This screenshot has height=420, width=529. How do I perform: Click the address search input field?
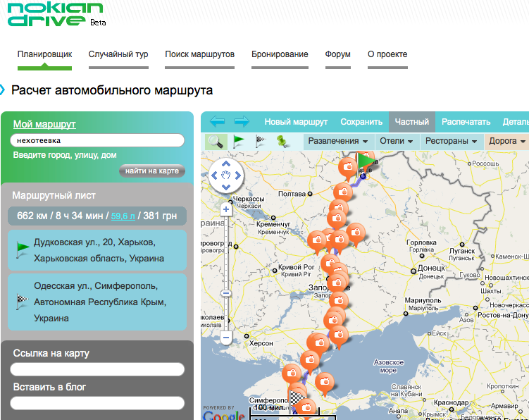tap(97, 140)
